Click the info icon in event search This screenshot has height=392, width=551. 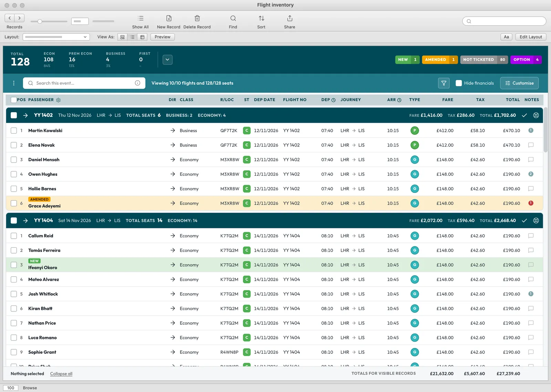click(137, 83)
